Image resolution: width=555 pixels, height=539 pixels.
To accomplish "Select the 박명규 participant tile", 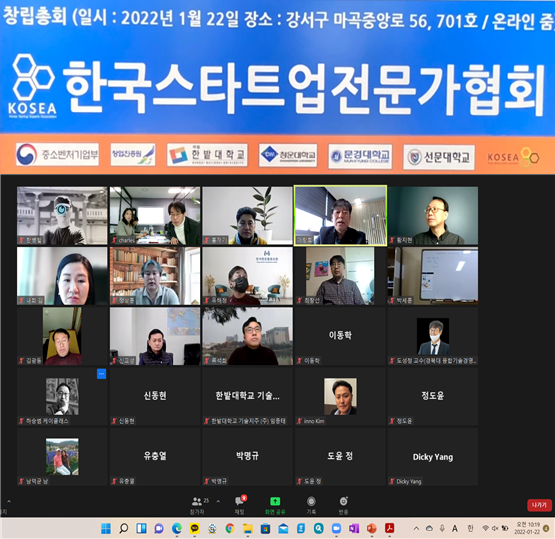I will tap(248, 456).
